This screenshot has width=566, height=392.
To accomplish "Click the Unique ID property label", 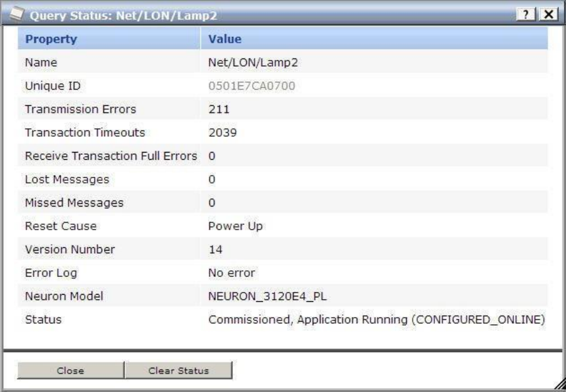I will (x=53, y=86).
